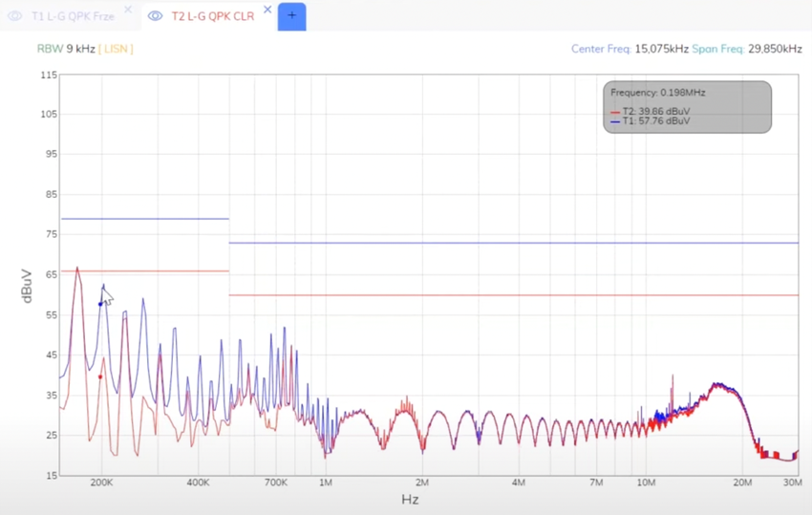The width and height of the screenshot is (812, 515).
Task: Click the 45 y-axis tick label
Action: click(52, 354)
